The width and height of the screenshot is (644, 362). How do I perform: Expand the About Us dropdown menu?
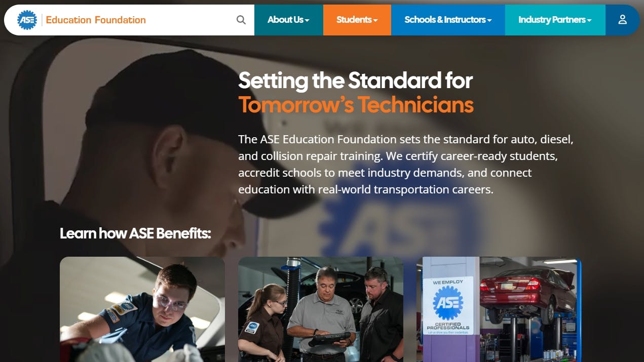click(x=288, y=20)
